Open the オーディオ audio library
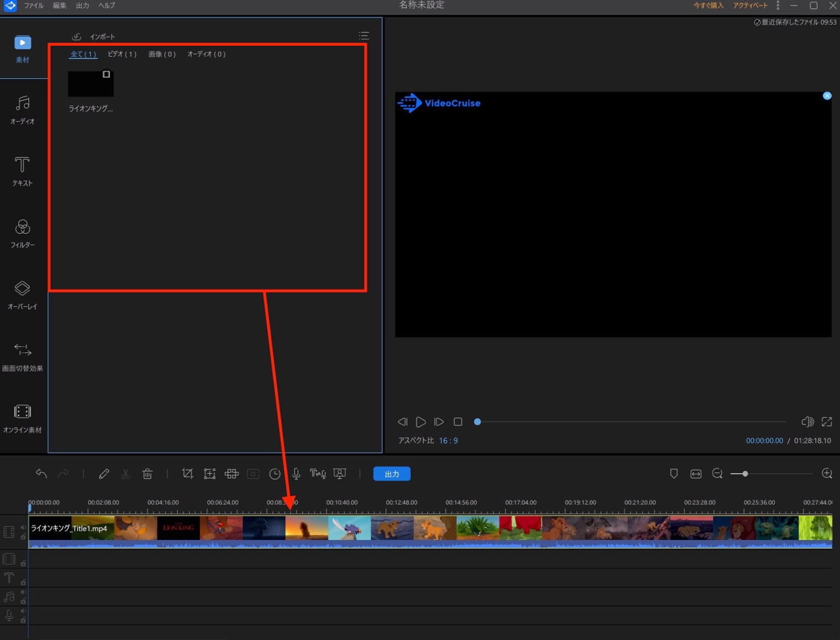 (22, 110)
